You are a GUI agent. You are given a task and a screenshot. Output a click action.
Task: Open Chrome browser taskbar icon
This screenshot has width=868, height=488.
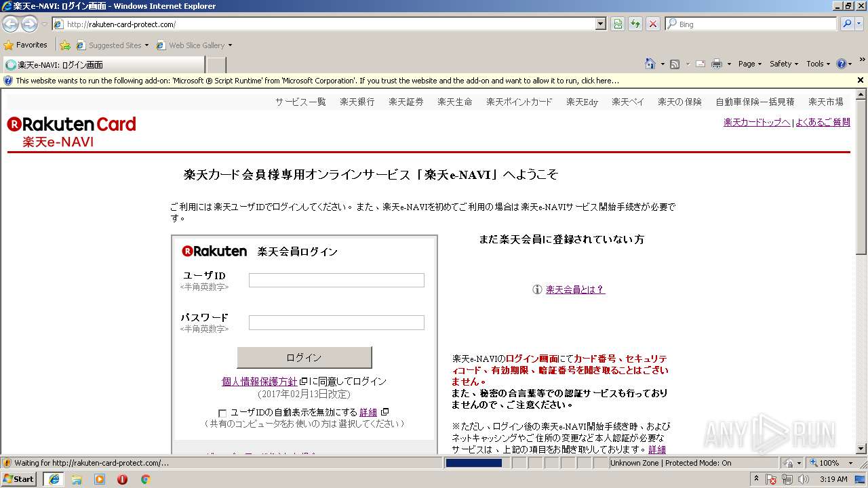pos(145,479)
